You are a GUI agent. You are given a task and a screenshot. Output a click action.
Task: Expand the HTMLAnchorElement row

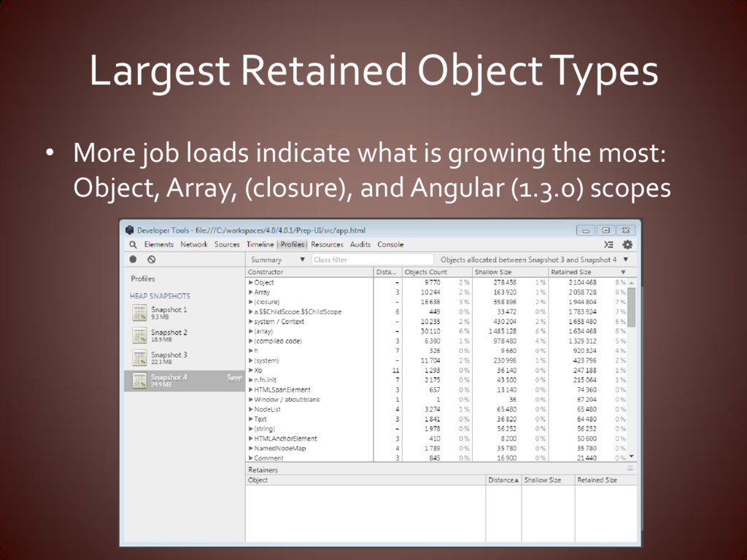[251, 438]
